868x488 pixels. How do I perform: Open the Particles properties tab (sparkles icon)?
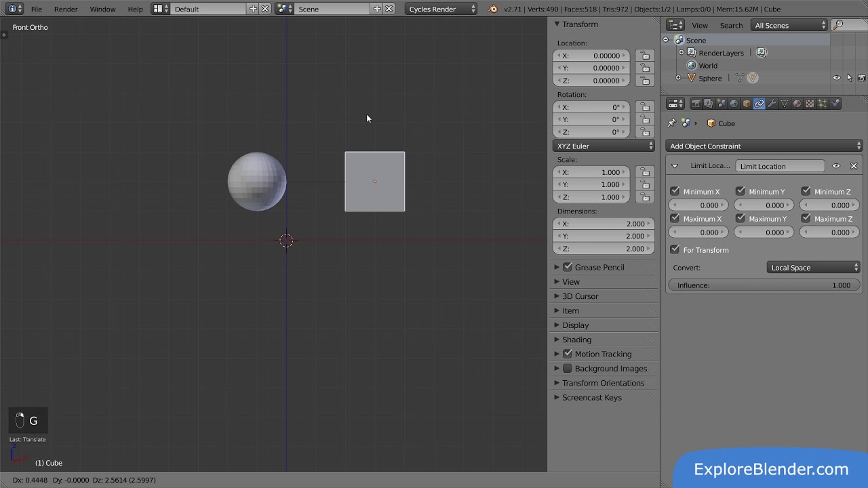tap(823, 104)
